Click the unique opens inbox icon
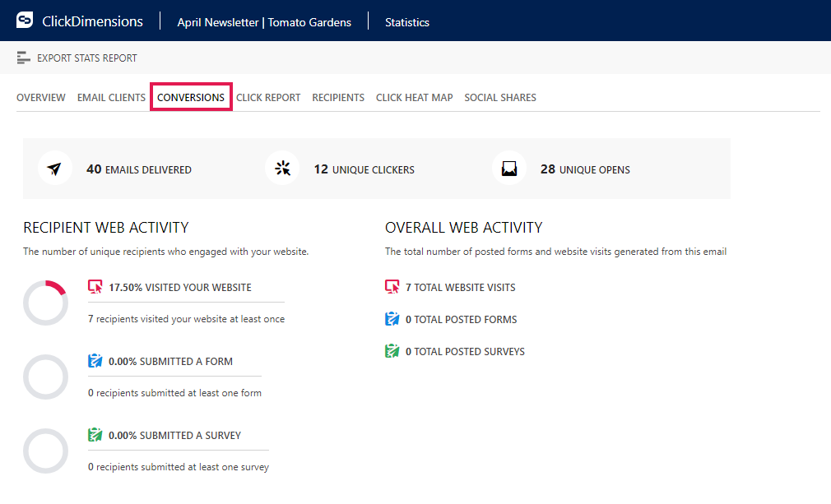 [x=509, y=169]
